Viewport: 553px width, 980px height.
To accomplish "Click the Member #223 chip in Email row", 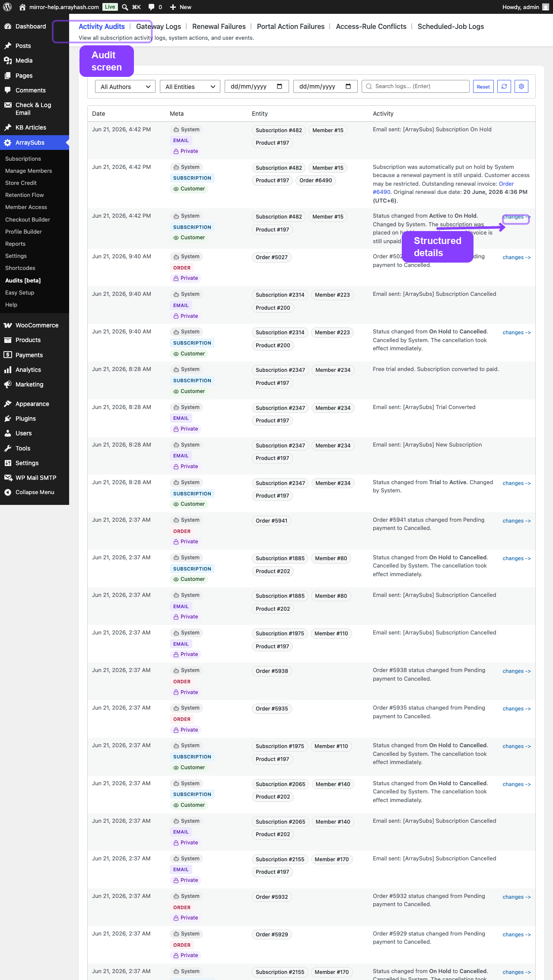I will coord(332,295).
